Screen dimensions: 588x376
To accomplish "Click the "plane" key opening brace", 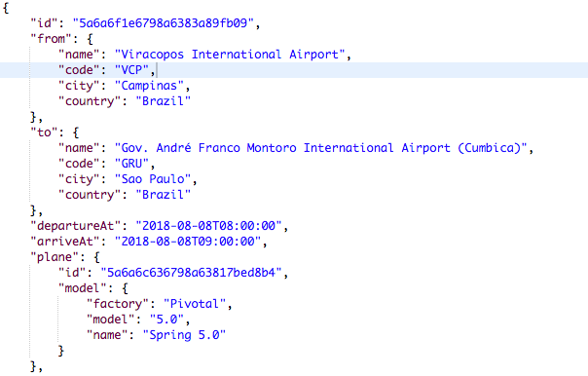I will click(97, 257).
